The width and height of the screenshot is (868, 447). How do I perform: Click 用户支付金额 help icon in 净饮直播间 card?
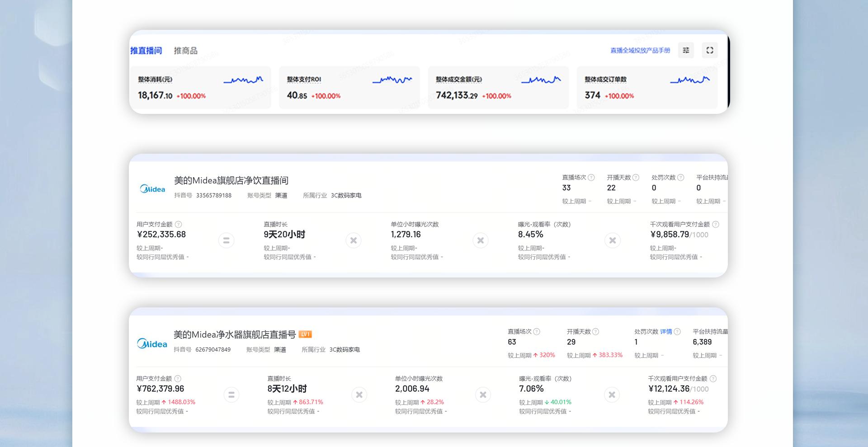tap(179, 224)
